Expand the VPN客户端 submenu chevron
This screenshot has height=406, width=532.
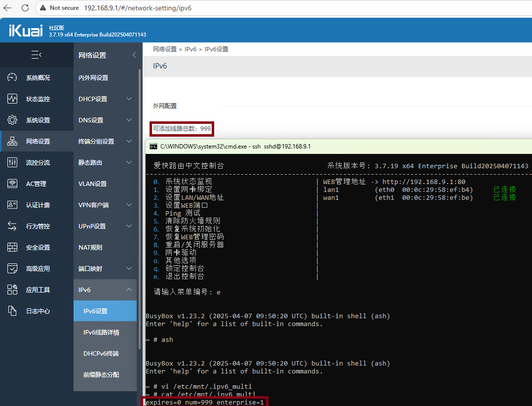(x=129, y=205)
